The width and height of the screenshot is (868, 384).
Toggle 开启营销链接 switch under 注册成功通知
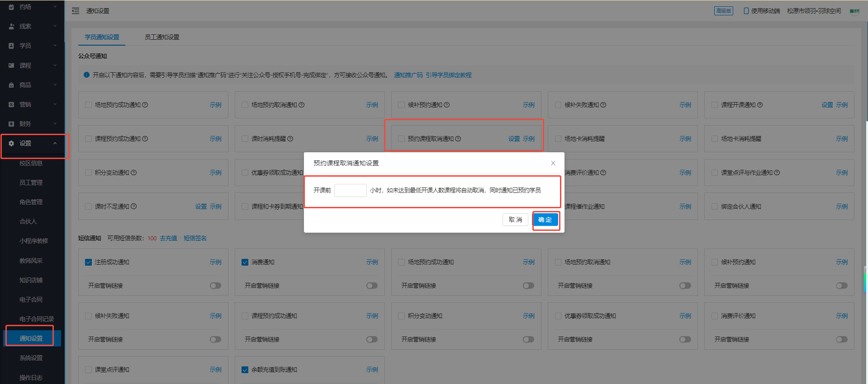[x=216, y=286]
